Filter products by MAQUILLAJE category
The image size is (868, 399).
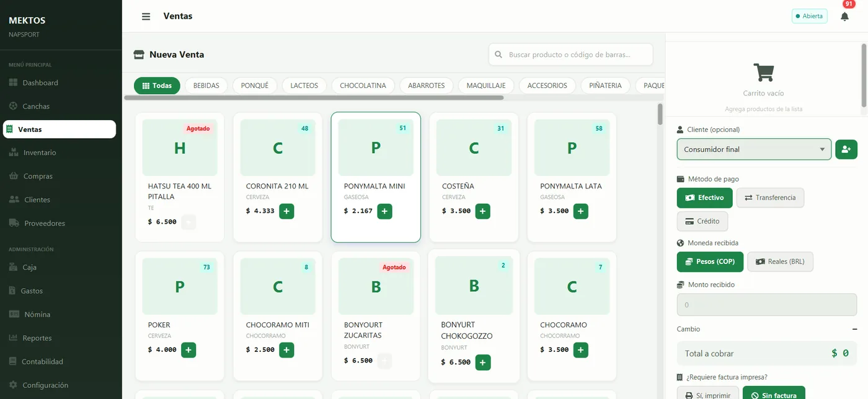pyautogui.click(x=486, y=85)
